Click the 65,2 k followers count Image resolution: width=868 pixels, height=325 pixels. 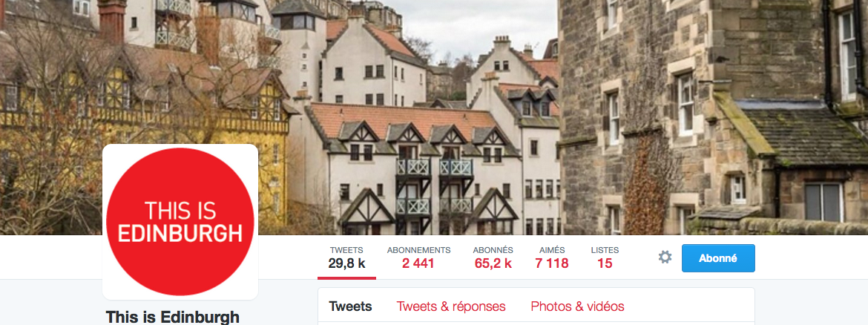pyautogui.click(x=493, y=263)
